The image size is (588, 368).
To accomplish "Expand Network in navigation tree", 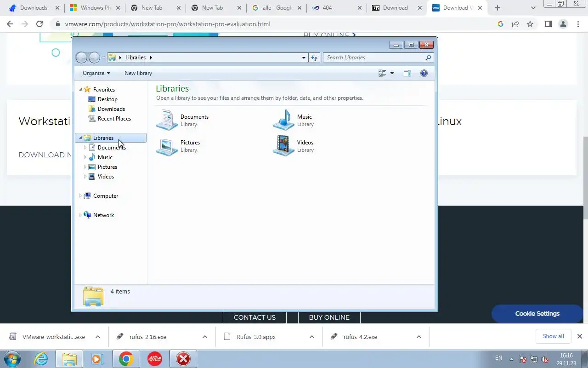I will pyautogui.click(x=80, y=215).
